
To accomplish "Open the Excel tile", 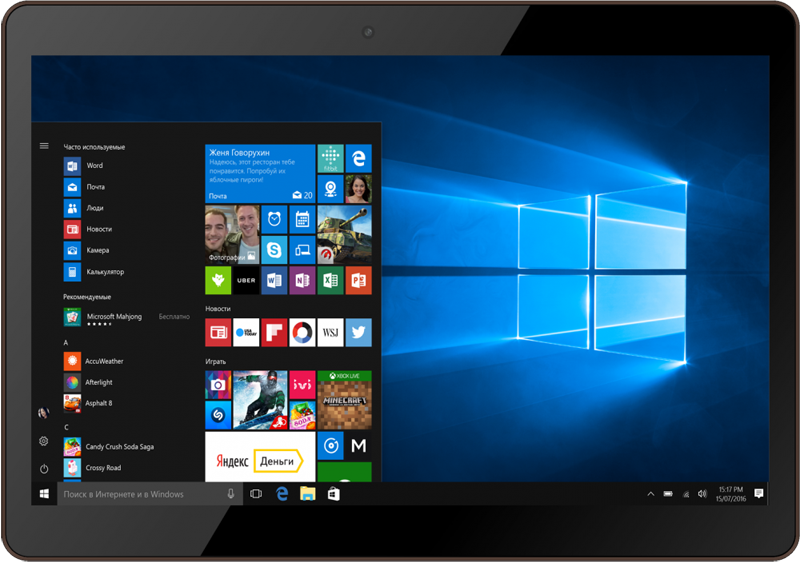I will click(x=331, y=280).
